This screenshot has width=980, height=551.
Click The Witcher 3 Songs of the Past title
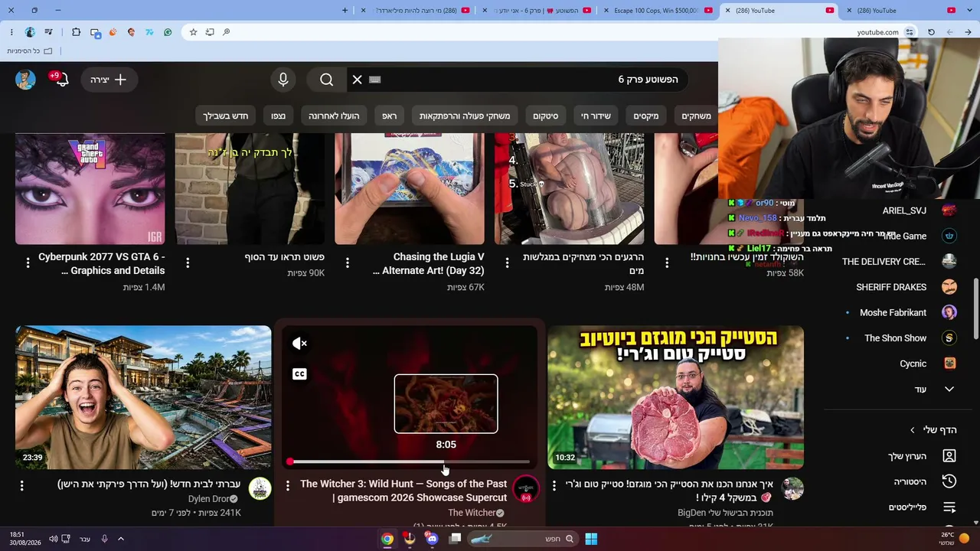click(403, 491)
